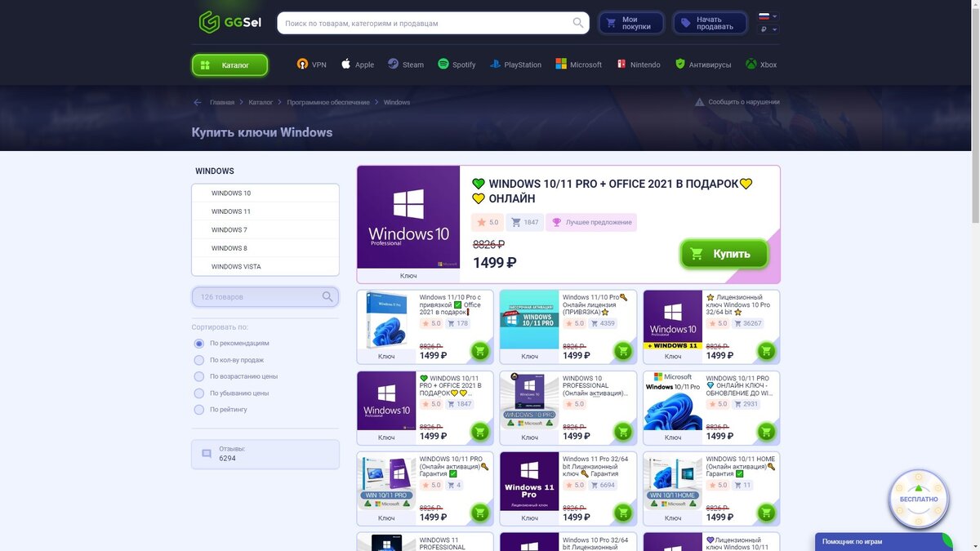Click the featured title WINDOWS 10/11 PRO + OFFICE 2021
This screenshot has height=551, width=980.
612,191
